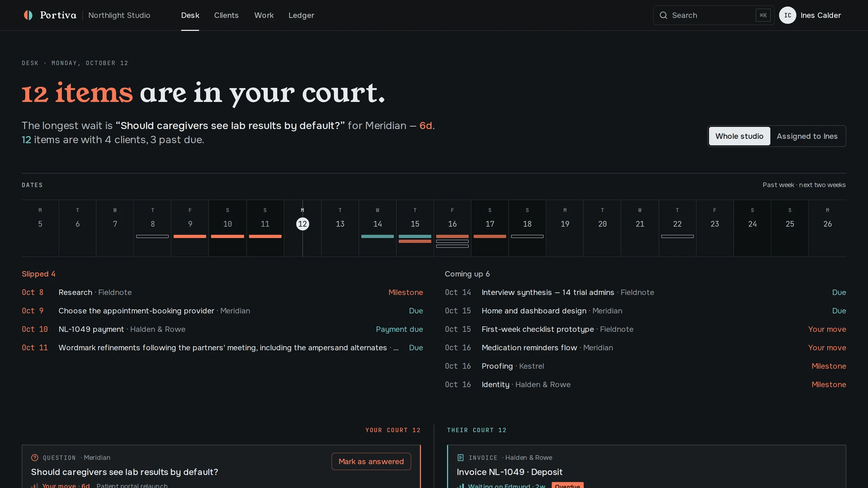Image resolution: width=868 pixels, height=488 pixels.
Task: Click the orange 6d wait value
Action: pos(425,126)
